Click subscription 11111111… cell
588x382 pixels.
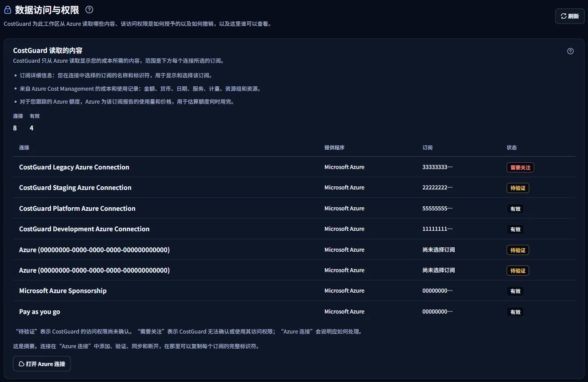coord(437,229)
